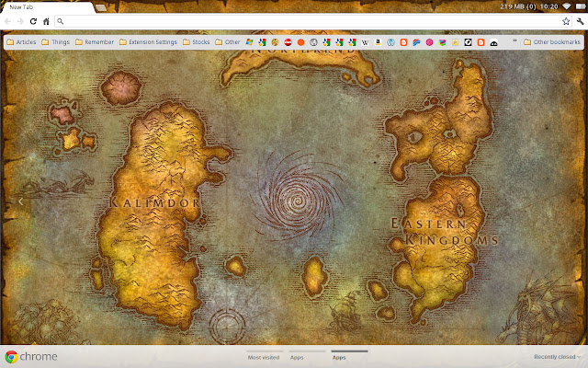588x368 pixels.
Task: Open the red stop-sign bookmark icon
Action: coord(288,42)
